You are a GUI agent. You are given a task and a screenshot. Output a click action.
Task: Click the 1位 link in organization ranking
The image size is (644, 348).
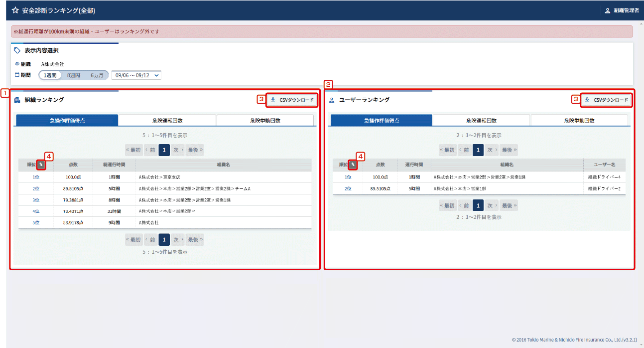[36, 177]
